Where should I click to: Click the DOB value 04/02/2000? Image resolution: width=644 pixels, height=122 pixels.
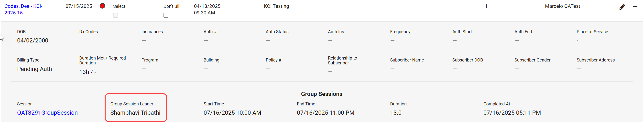point(33,41)
